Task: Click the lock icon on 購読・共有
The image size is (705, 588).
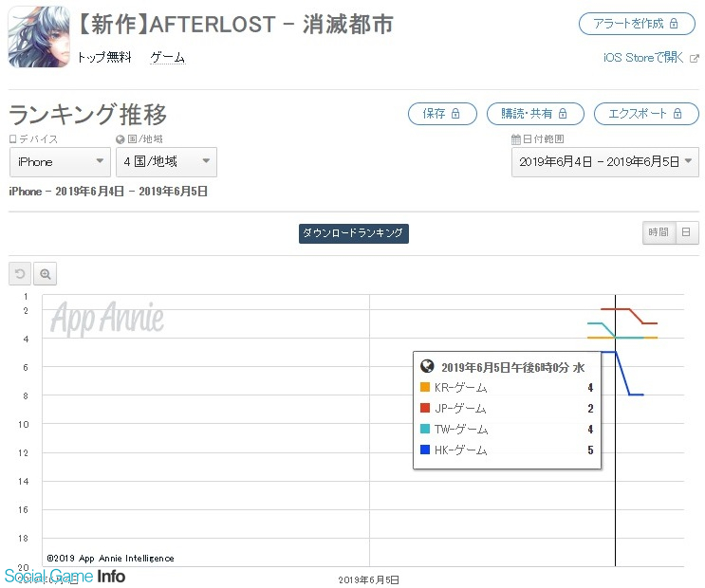Action: pos(563,113)
